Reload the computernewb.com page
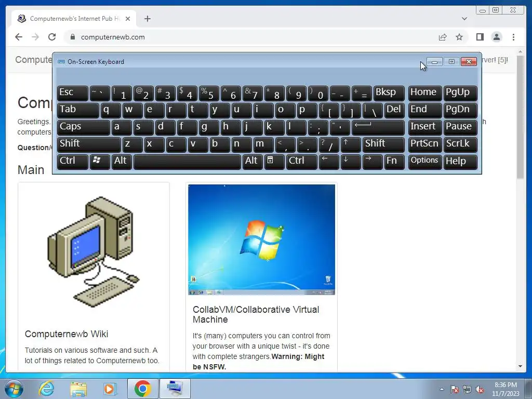Viewport: 532px width, 399px height. [52, 37]
